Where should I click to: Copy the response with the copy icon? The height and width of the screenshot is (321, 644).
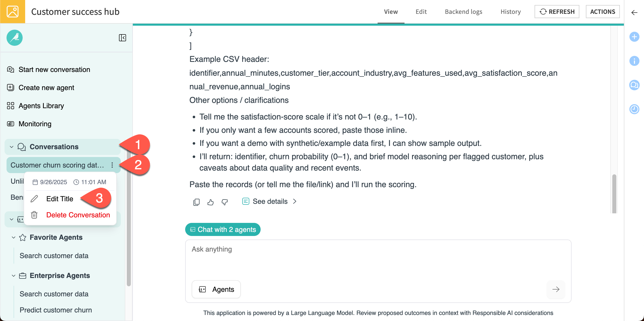[x=196, y=202]
